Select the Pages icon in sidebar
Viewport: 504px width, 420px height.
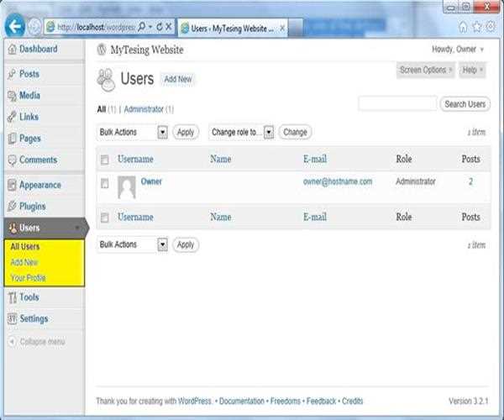12,139
